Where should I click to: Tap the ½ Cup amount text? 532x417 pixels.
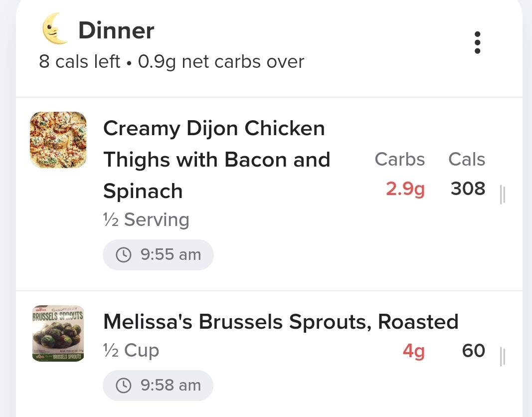coord(131,350)
